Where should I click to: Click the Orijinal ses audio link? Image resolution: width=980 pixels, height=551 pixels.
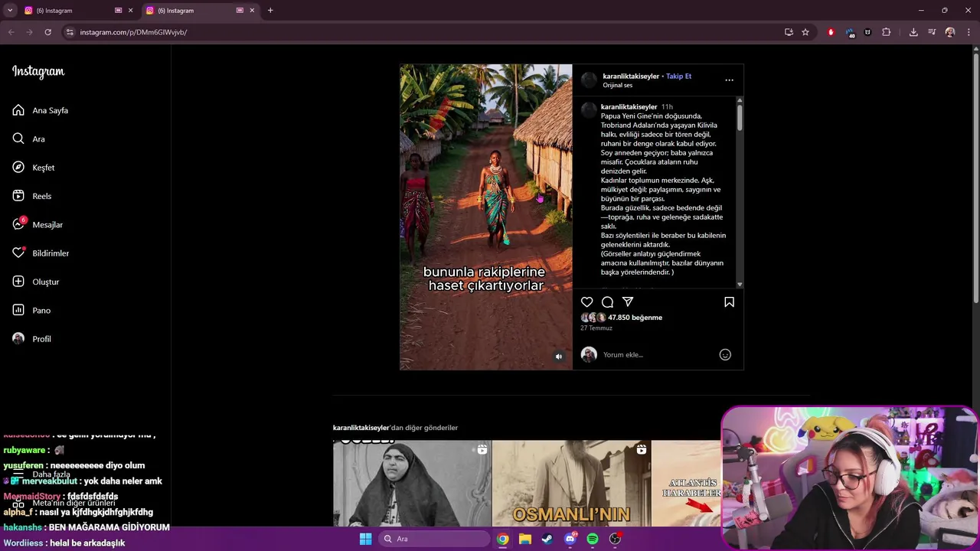pyautogui.click(x=618, y=85)
